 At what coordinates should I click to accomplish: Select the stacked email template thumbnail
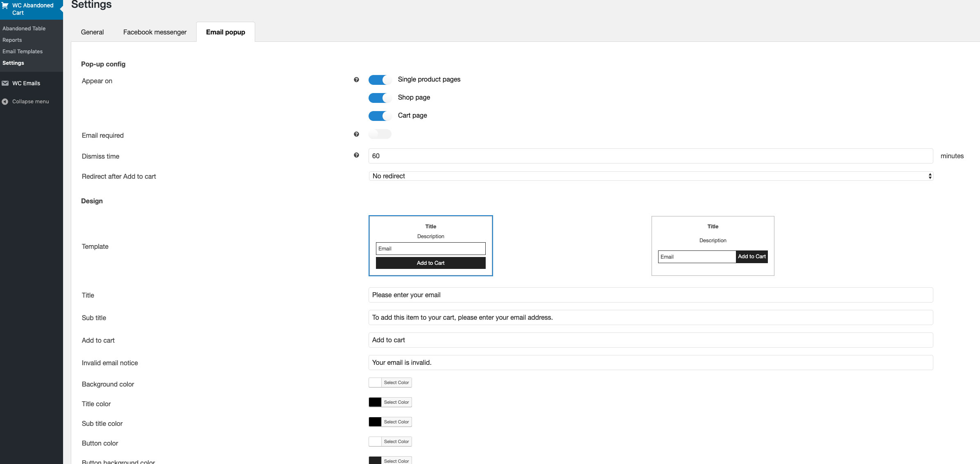coord(430,246)
